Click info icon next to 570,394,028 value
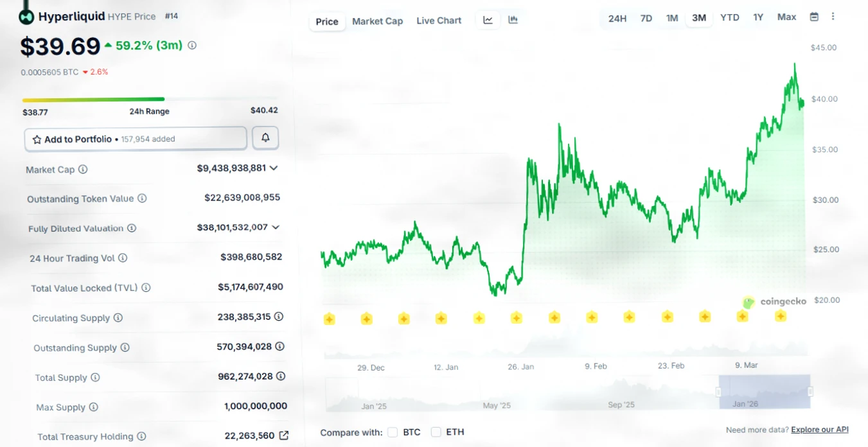This screenshot has width=868, height=447. (x=280, y=346)
